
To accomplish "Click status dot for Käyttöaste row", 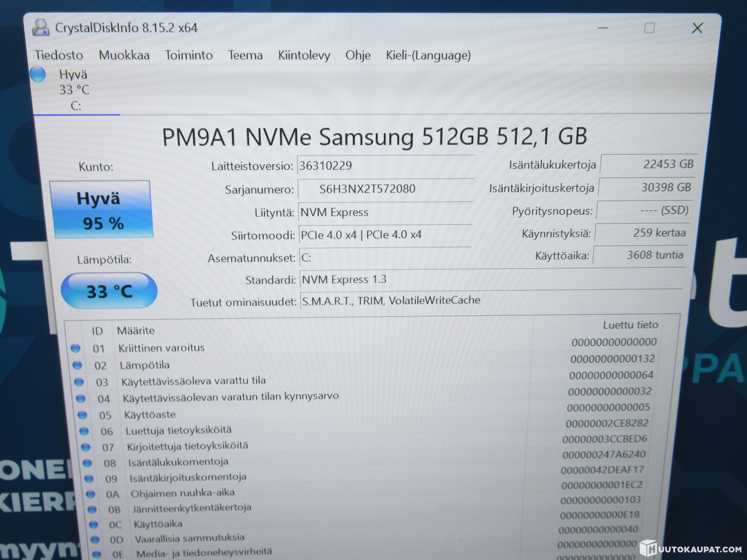I will tap(82, 415).
